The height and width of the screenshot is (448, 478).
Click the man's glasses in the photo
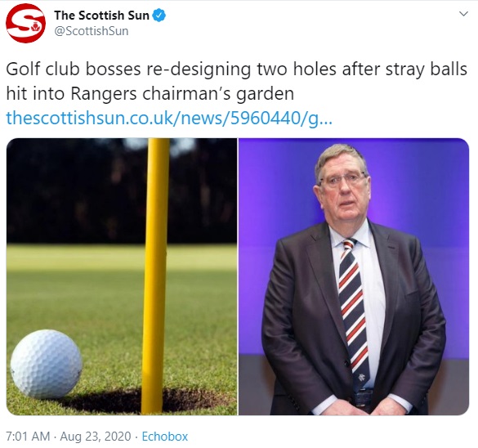[344, 179]
